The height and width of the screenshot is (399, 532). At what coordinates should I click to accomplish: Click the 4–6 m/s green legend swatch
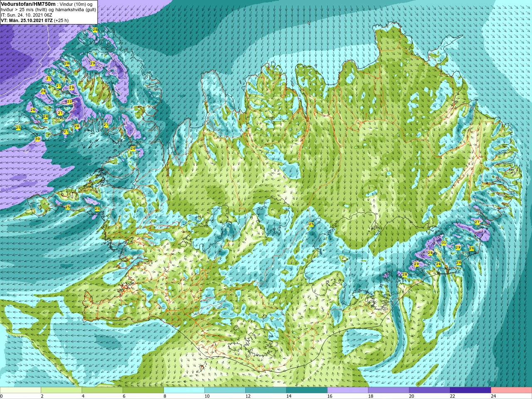(x=102, y=390)
